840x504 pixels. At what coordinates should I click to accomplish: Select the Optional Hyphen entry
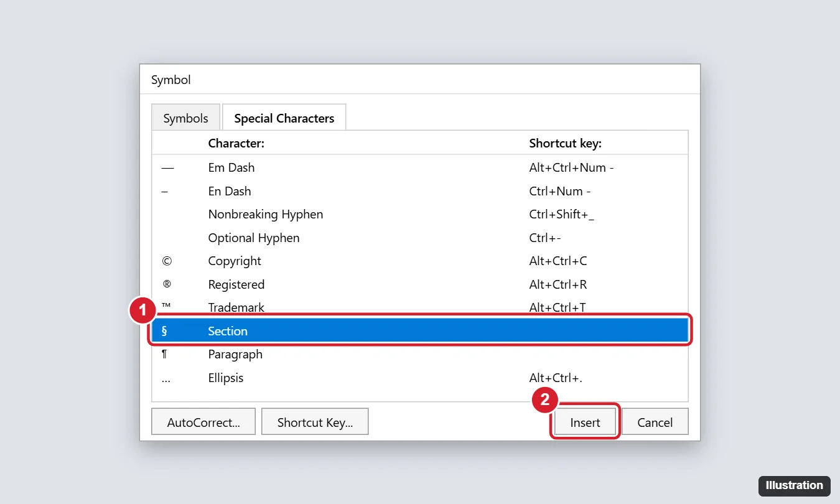point(420,238)
